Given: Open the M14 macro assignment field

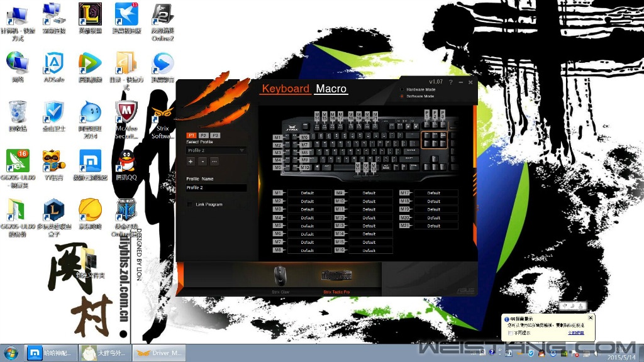Looking at the screenshot, I should [x=370, y=234].
